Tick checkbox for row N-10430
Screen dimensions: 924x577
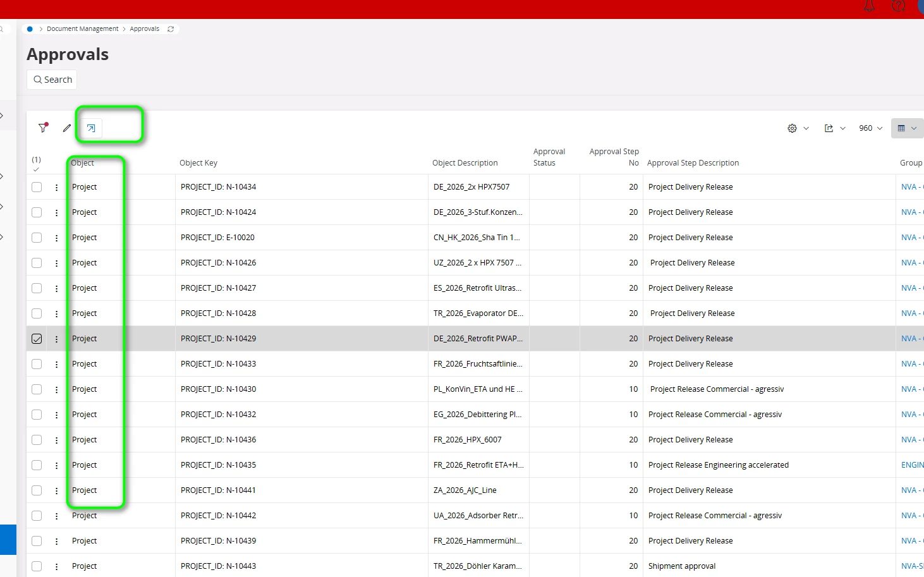coord(37,389)
